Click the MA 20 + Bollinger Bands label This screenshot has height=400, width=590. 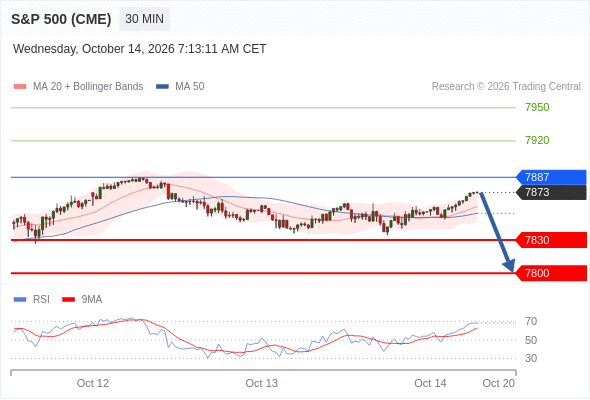tap(88, 87)
